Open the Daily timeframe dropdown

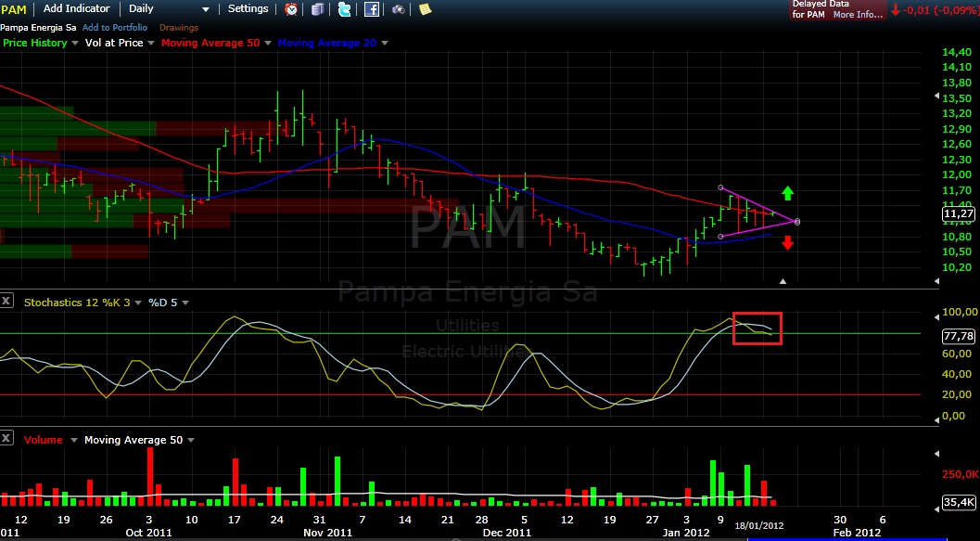click(x=169, y=8)
